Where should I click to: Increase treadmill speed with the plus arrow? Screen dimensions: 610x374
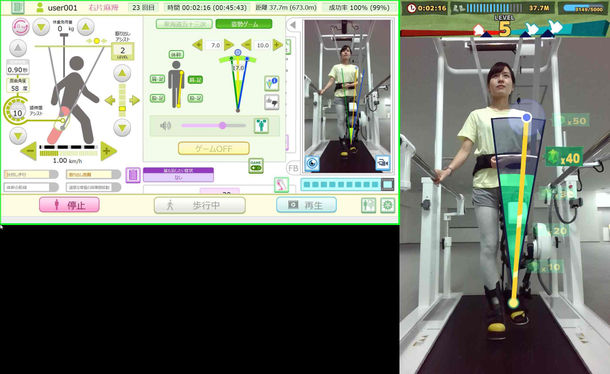point(108,151)
